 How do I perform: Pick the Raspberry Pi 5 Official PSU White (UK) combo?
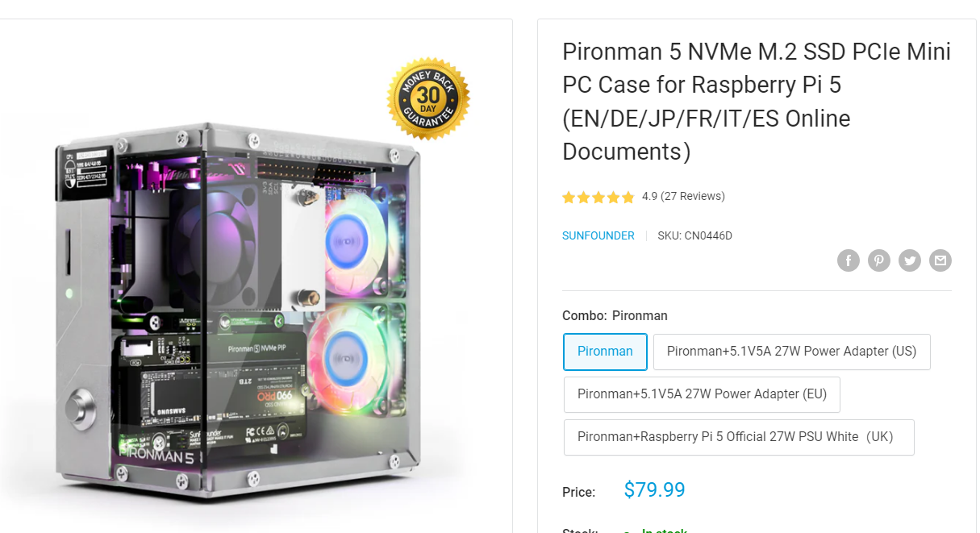click(739, 437)
